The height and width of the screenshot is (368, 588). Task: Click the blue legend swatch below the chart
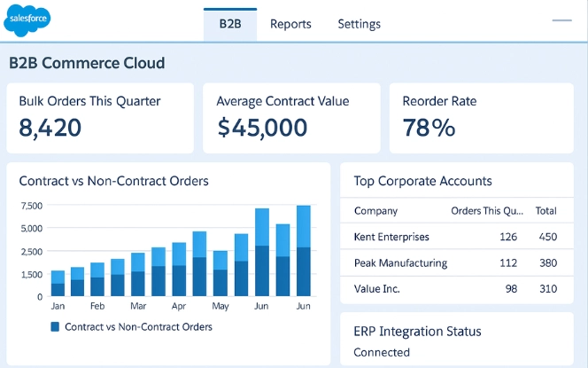55,326
